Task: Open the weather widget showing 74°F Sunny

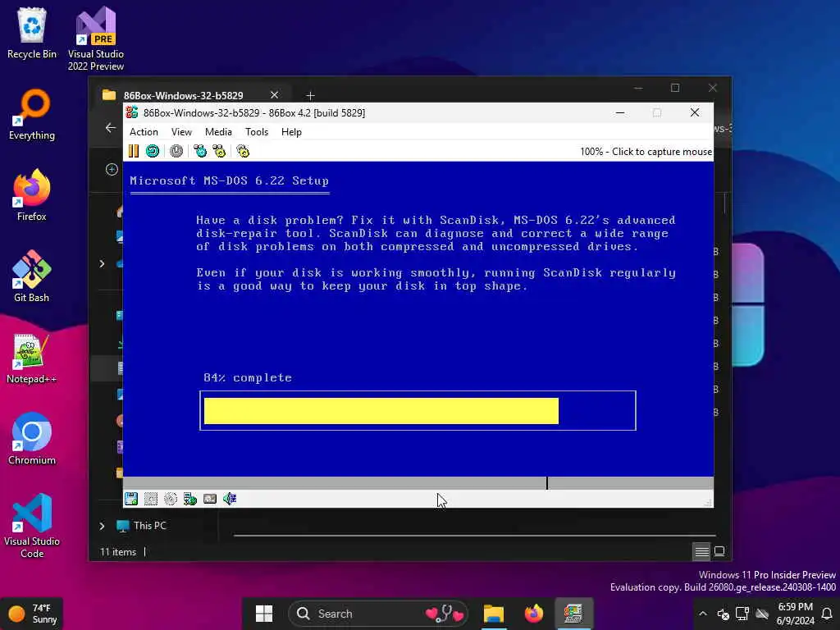Action: (x=32, y=614)
